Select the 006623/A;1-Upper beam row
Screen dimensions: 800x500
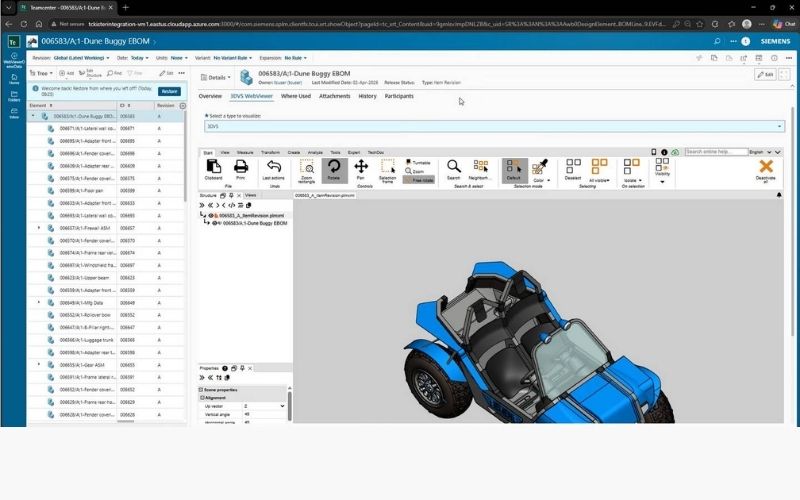(x=106, y=278)
